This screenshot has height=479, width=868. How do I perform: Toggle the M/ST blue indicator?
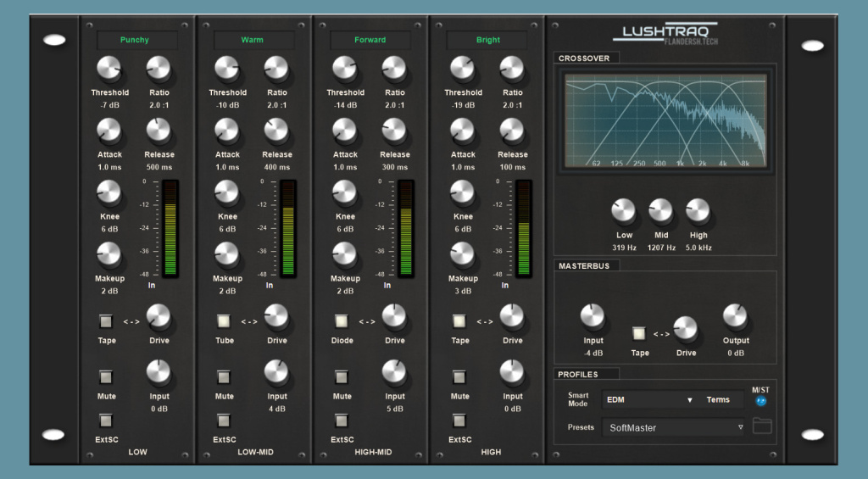click(x=760, y=401)
